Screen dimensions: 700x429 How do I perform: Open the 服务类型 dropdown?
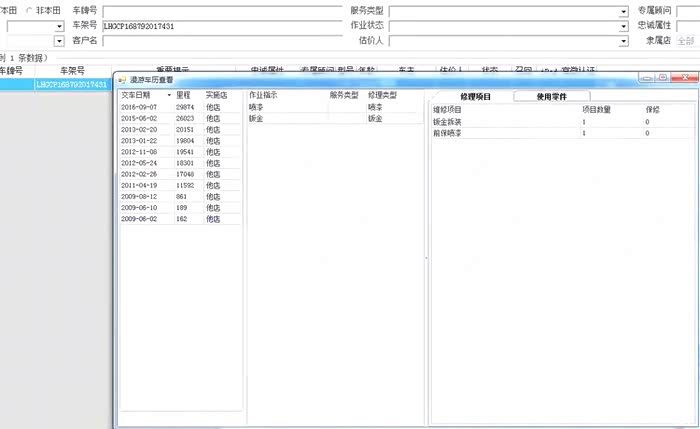[x=623, y=11]
